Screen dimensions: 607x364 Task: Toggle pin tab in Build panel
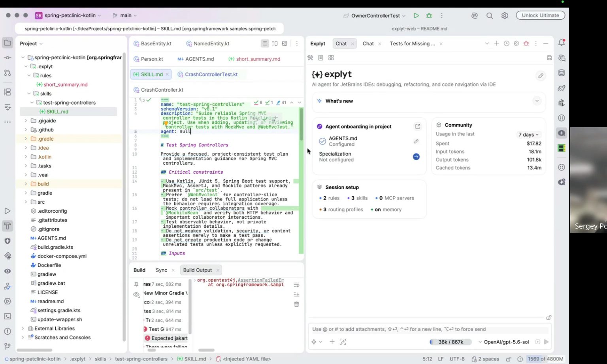pyautogui.click(x=136, y=284)
